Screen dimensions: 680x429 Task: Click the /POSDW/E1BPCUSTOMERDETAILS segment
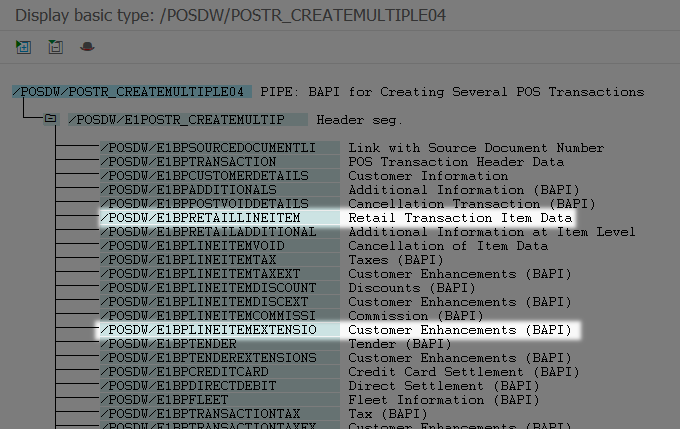(x=204, y=175)
